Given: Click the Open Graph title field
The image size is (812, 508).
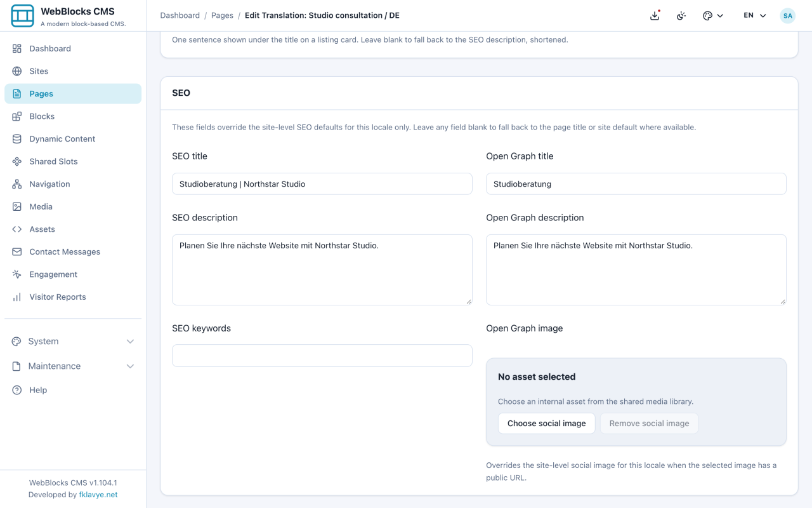Looking at the screenshot, I should [636, 184].
